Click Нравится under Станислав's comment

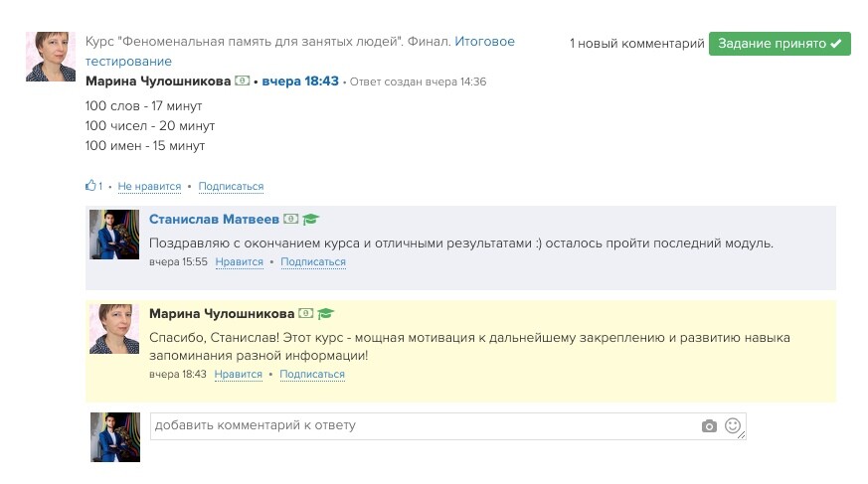tap(240, 261)
